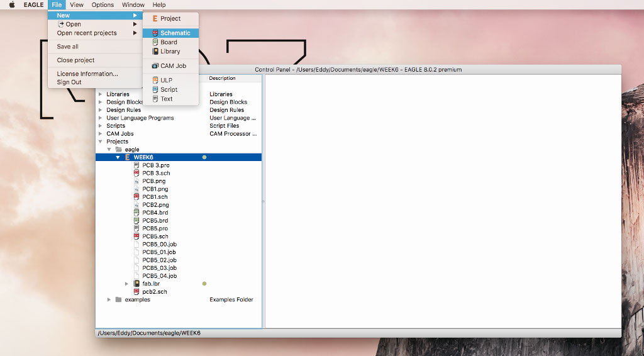Choose Open recent projects menu entry
The height and width of the screenshot is (356, 644).
click(x=96, y=33)
